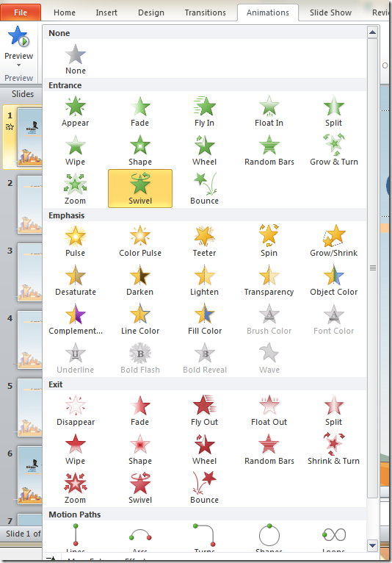The image size is (392, 563).
Task: Switch to the Home tab
Action: click(65, 12)
